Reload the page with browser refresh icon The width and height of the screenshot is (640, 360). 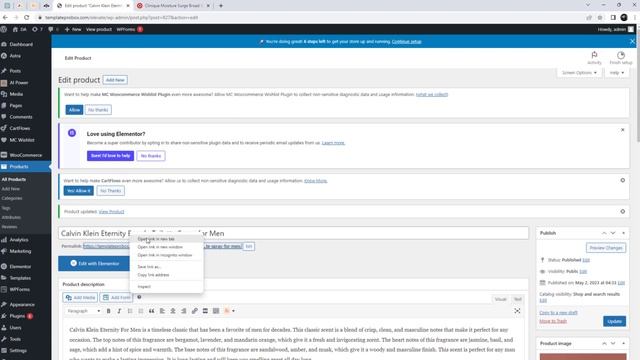pos(27,18)
